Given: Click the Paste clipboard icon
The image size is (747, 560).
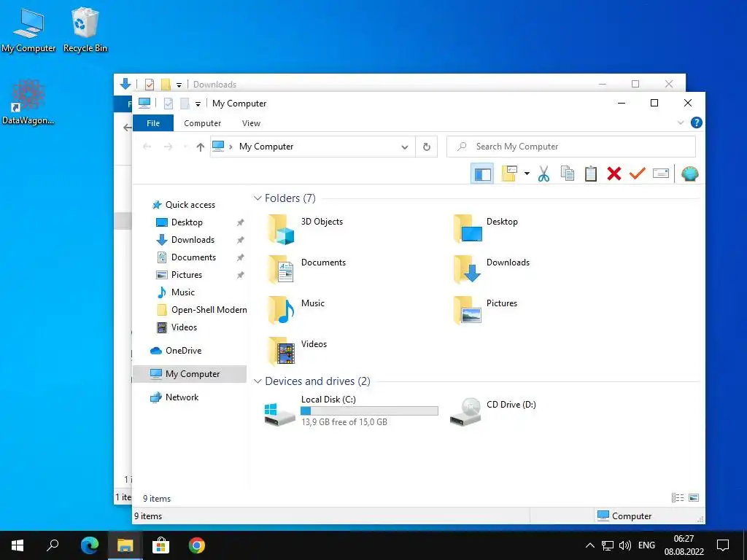Looking at the screenshot, I should tap(591, 174).
